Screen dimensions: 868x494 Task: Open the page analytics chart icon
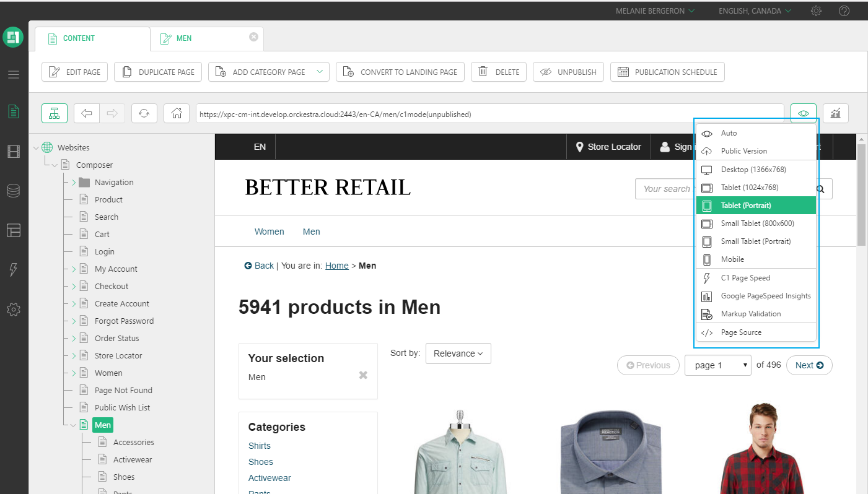click(835, 113)
